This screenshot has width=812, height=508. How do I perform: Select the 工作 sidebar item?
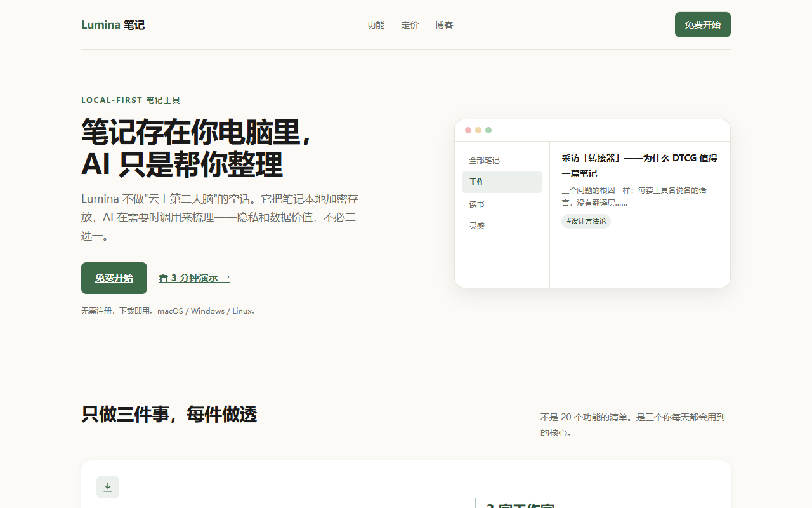[x=502, y=182]
